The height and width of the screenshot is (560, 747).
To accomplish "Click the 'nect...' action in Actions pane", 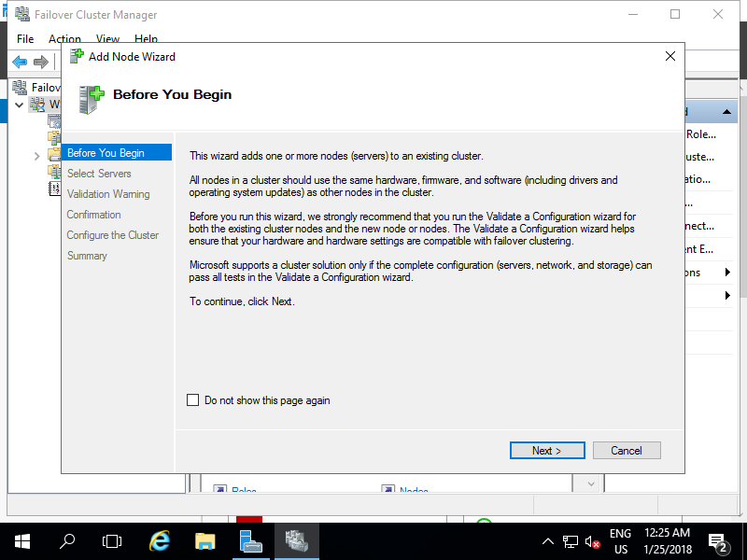I will [x=699, y=226].
